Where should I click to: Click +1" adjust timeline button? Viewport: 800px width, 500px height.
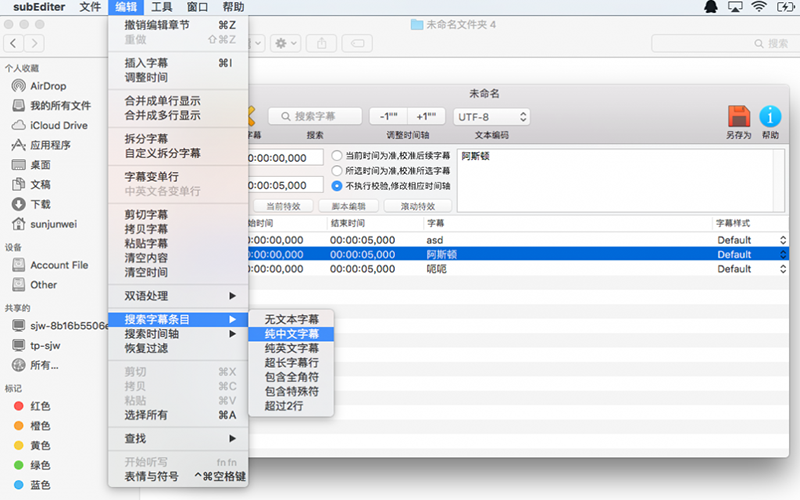point(426,116)
